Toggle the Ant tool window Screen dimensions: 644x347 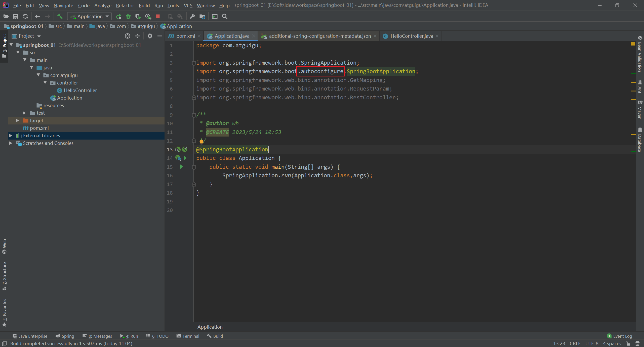tap(640, 87)
